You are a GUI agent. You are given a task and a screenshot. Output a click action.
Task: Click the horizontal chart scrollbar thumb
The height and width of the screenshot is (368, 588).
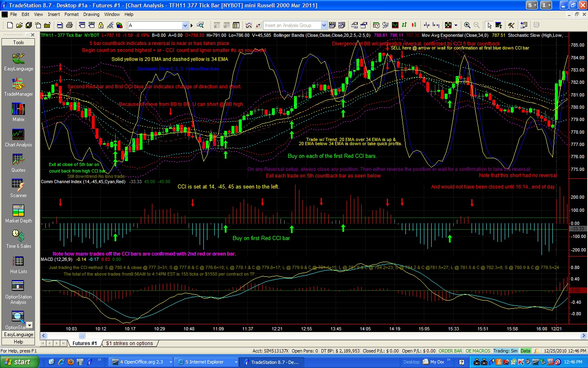[82, 336]
